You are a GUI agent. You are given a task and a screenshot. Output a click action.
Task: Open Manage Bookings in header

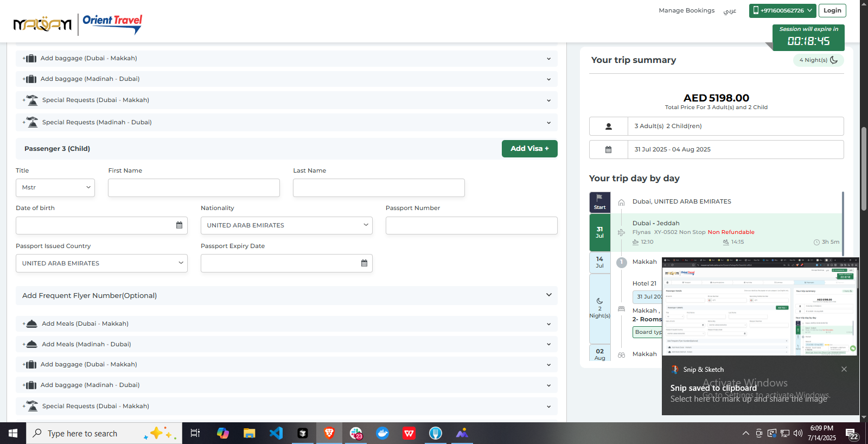686,10
